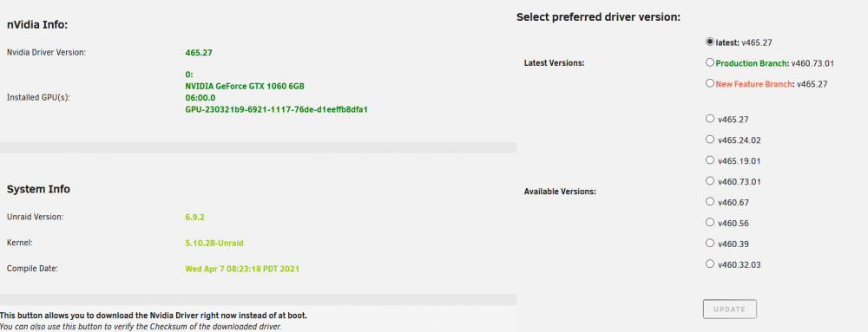Select driver version v460.32.03

tap(710, 264)
